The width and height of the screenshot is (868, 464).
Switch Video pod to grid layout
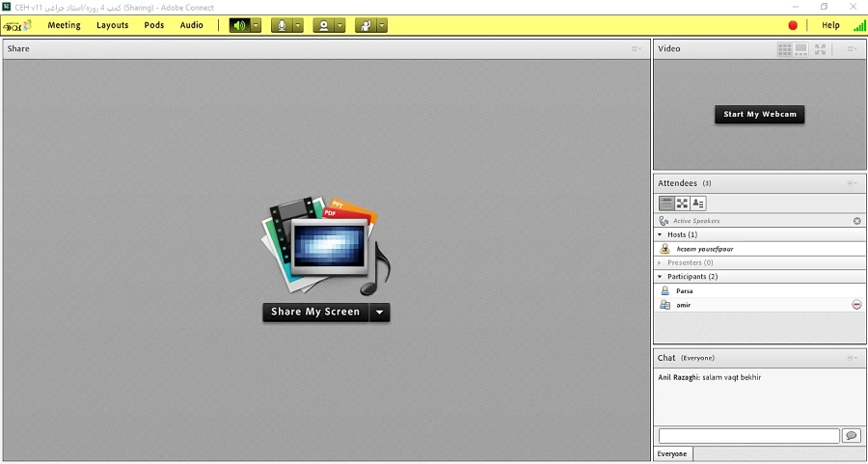tap(784, 48)
